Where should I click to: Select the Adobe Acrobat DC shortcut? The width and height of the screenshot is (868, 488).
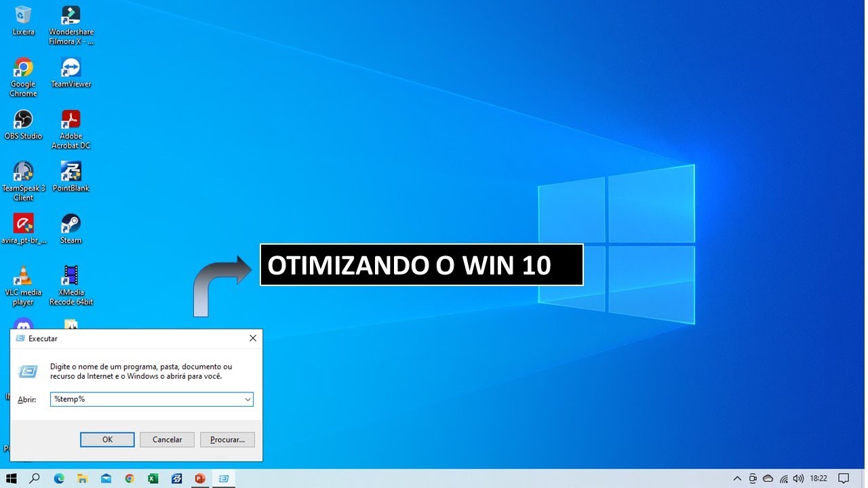pyautogui.click(x=71, y=129)
